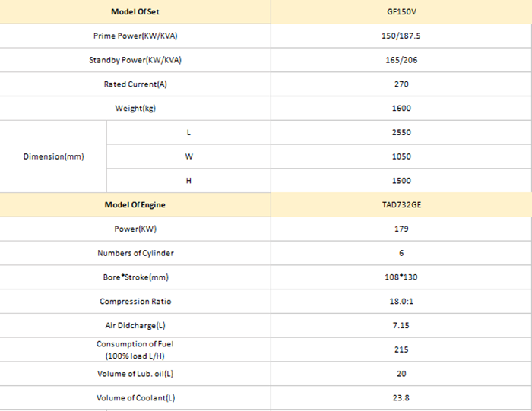This screenshot has width=532, height=411.
Task: Select the TAD732GE engine model cell
Action: click(401, 205)
